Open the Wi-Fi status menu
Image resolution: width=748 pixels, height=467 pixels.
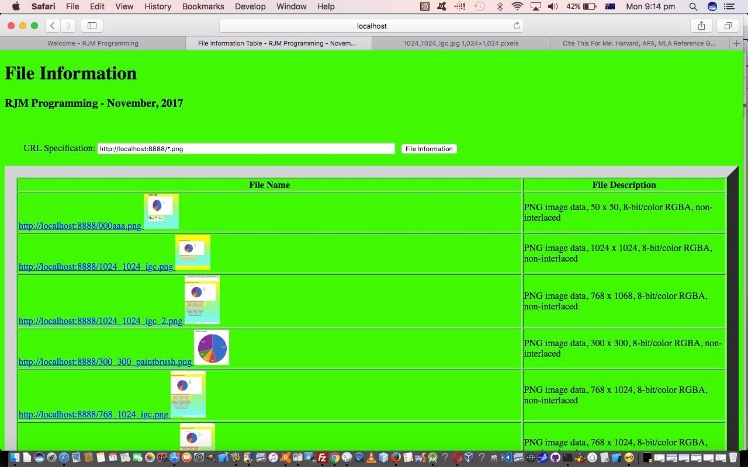(517, 6)
